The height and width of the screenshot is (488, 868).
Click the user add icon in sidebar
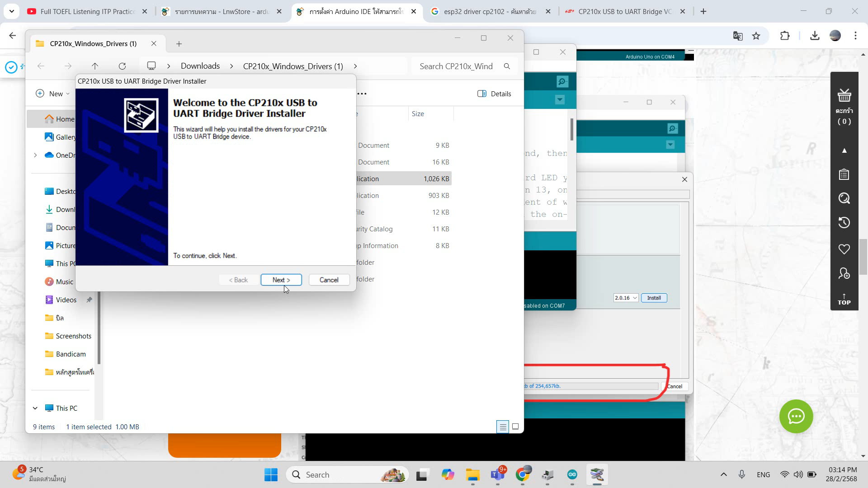coord(844,273)
